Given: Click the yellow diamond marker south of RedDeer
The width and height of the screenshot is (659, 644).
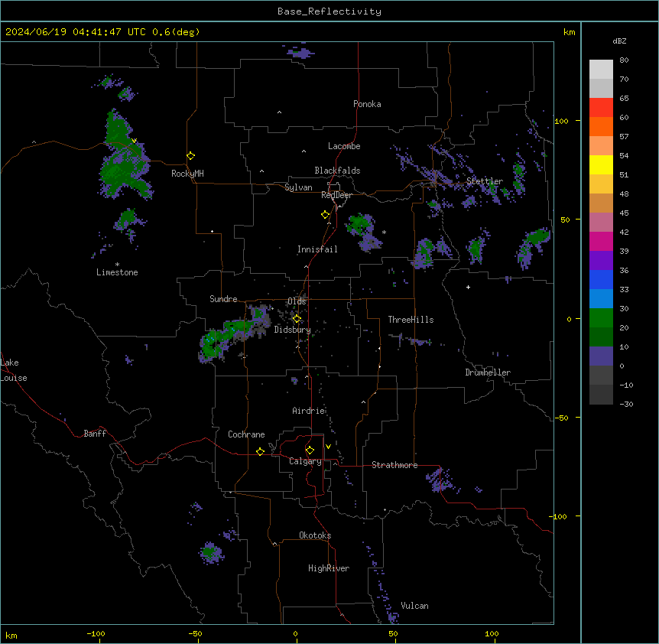Looking at the screenshot, I should [326, 215].
